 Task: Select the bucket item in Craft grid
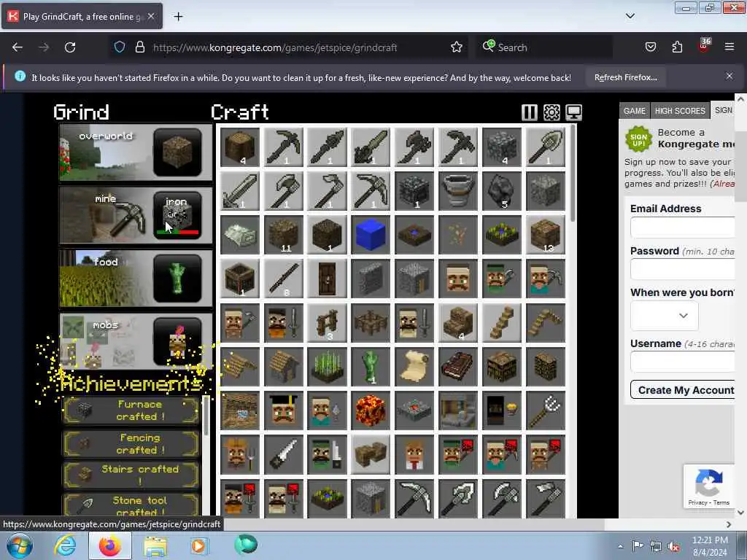[x=458, y=191]
